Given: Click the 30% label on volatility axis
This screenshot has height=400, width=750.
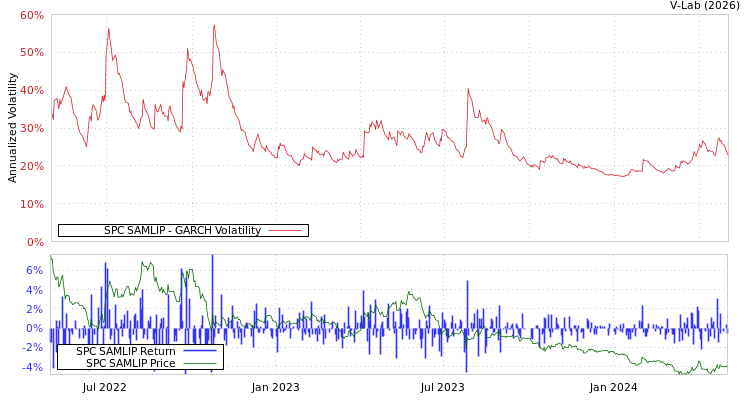Looking at the screenshot, I should coord(31,128).
